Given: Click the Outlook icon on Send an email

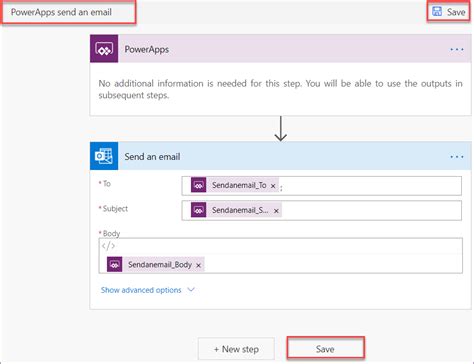Looking at the screenshot, I should tap(104, 156).
